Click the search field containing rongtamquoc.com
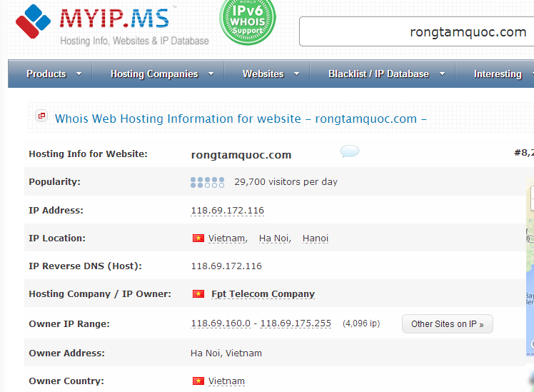 click(x=416, y=32)
